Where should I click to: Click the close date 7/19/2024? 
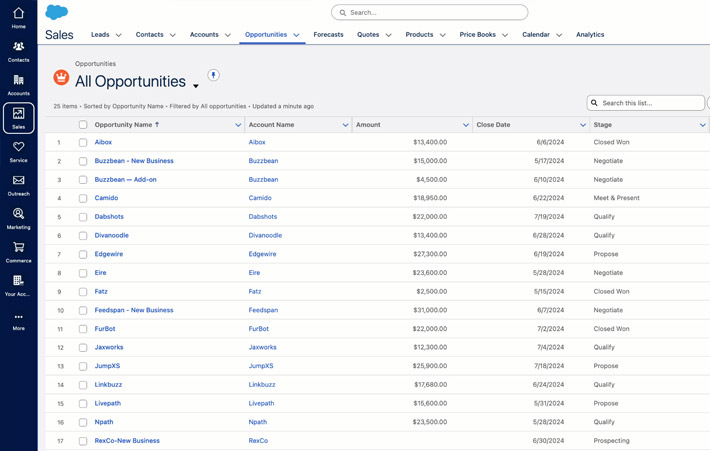549,216
